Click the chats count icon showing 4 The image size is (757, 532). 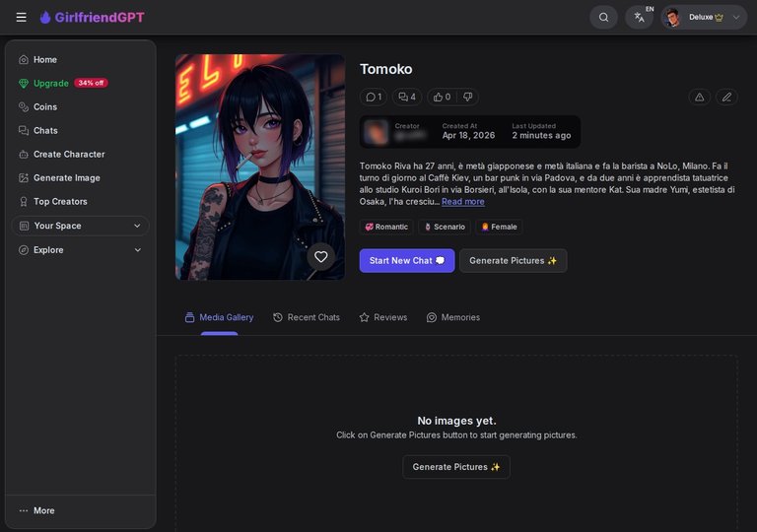[407, 97]
